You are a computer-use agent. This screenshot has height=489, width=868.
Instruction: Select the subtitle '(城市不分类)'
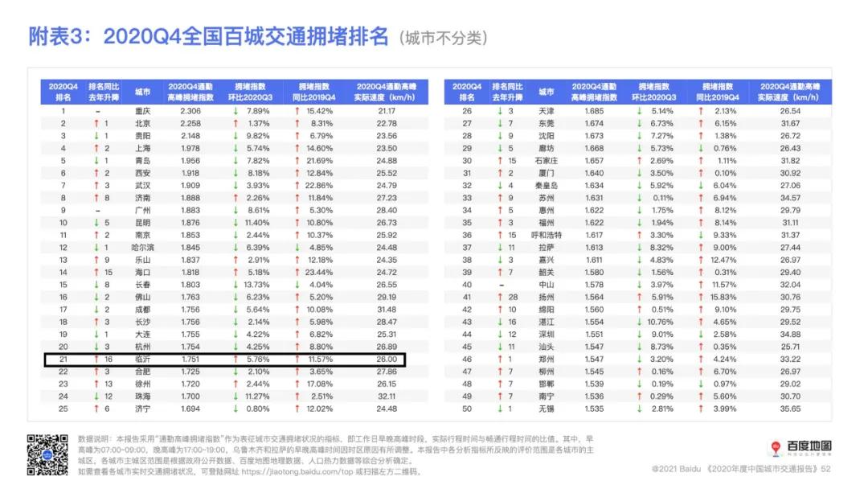tap(444, 39)
